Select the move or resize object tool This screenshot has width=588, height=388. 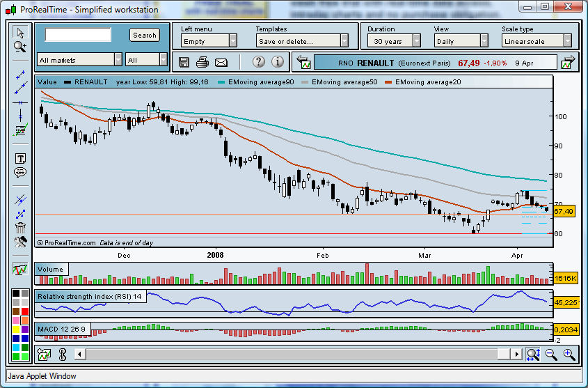(20, 214)
